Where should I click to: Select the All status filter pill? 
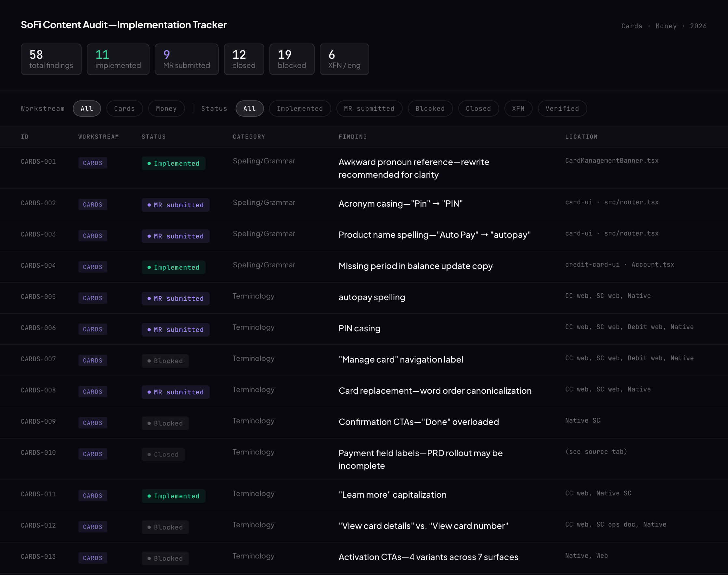250,109
